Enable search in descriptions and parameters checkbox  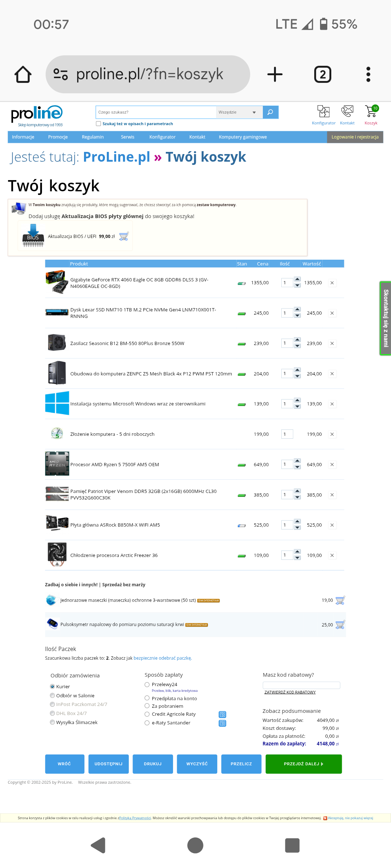[98, 124]
